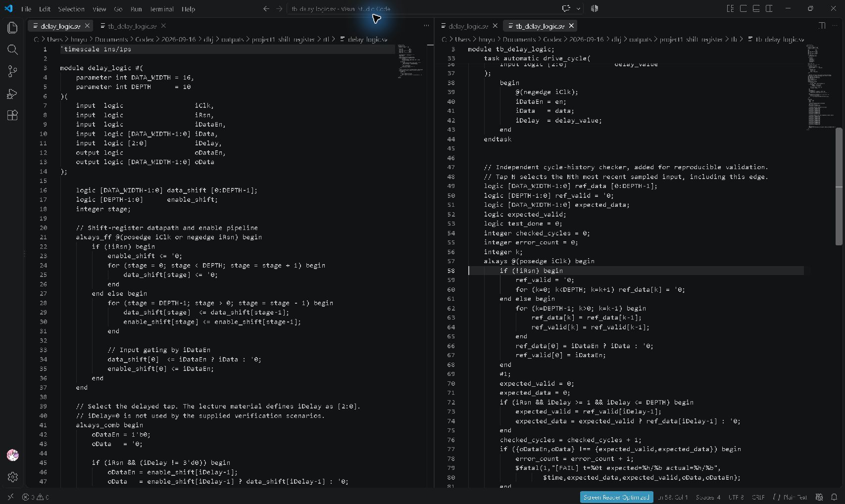Click the UTF-8 encoding status item
Viewport: 845px width, 504px height.
tap(736, 497)
